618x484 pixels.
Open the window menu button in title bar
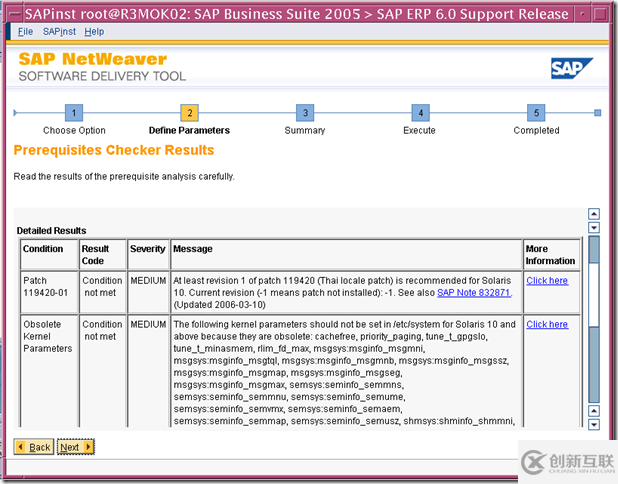[x=15, y=14]
